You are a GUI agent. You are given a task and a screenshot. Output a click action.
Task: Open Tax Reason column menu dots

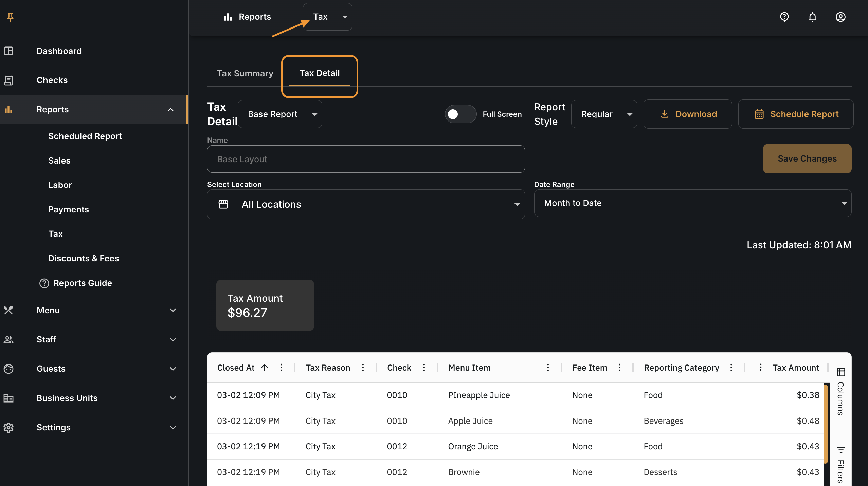[363, 368]
